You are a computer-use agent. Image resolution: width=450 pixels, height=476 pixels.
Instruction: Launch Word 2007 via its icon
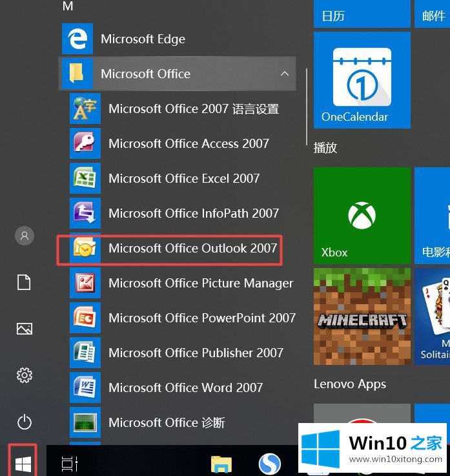85,388
